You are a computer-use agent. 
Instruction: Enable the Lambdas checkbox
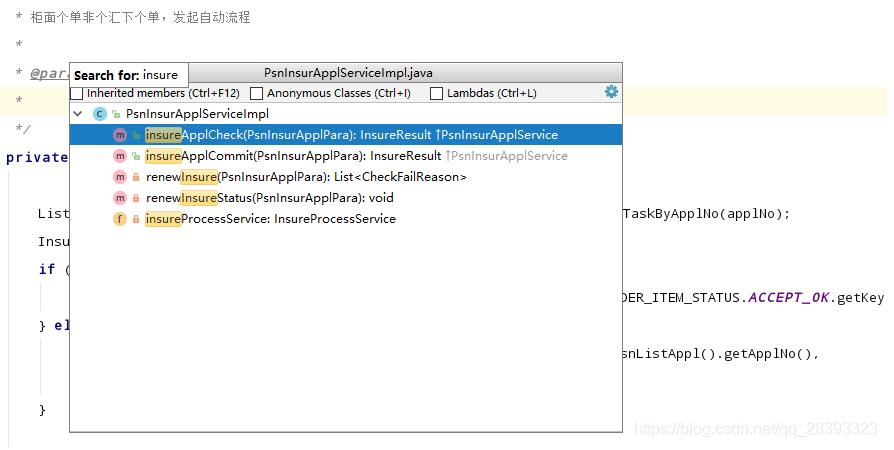pyautogui.click(x=436, y=93)
